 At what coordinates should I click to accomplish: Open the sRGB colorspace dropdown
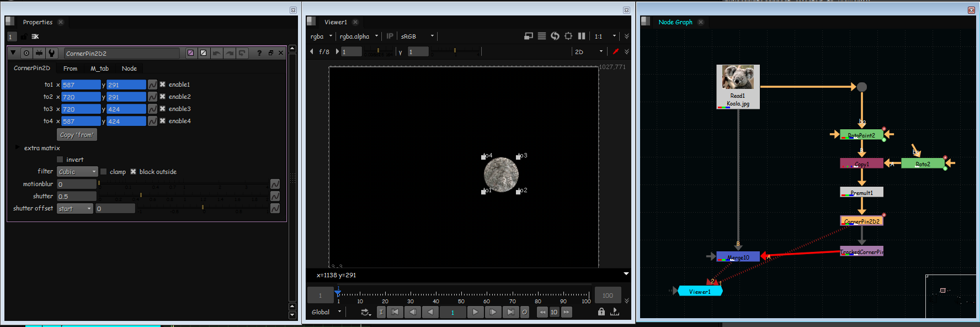[417, 36]
